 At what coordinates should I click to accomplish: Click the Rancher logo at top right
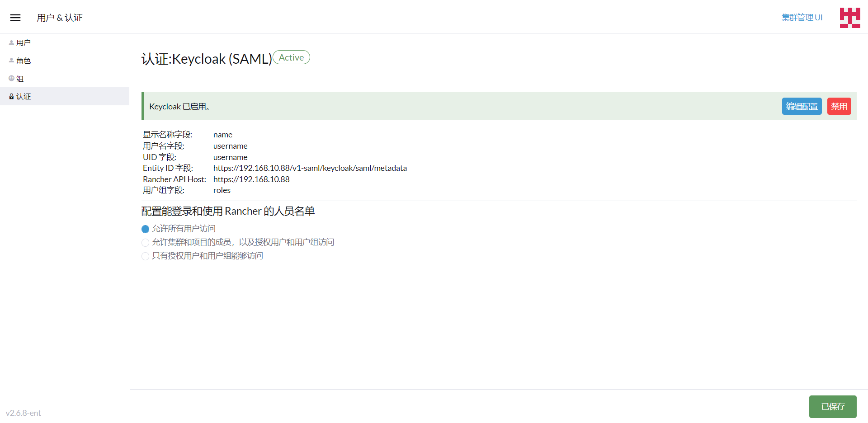point(849,17)
